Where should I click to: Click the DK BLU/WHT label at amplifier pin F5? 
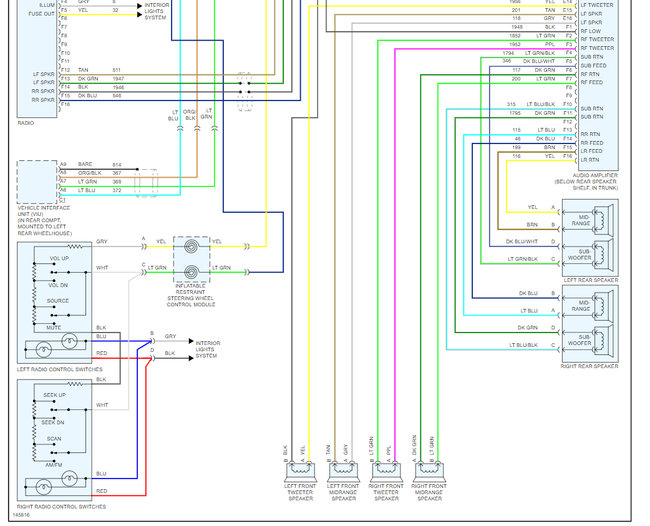[x=538, y=61]
